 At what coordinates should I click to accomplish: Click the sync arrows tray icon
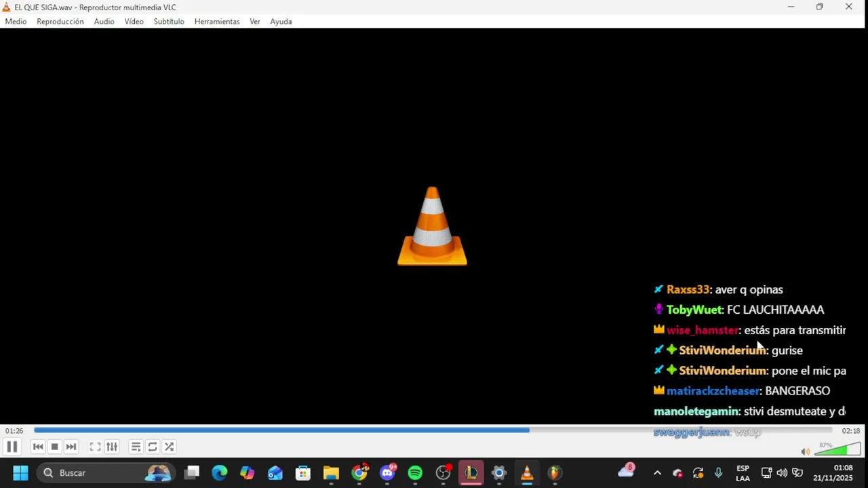(698, 473)
